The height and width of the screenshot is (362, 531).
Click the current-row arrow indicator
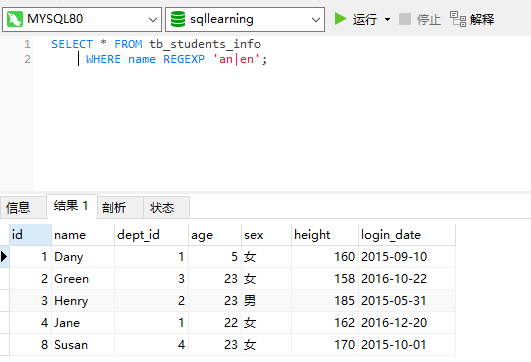pyautogui.click(x=4, y=257)
